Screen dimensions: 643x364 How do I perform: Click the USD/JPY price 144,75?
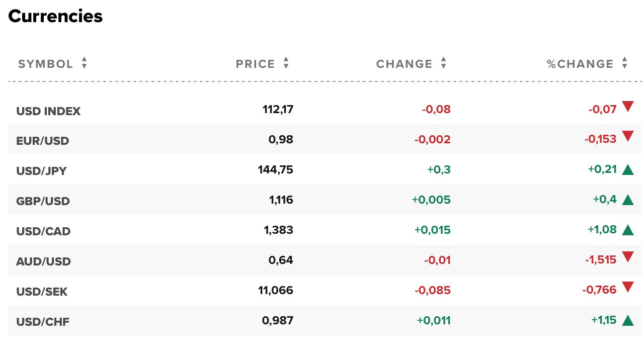click(x=275, y=170)
